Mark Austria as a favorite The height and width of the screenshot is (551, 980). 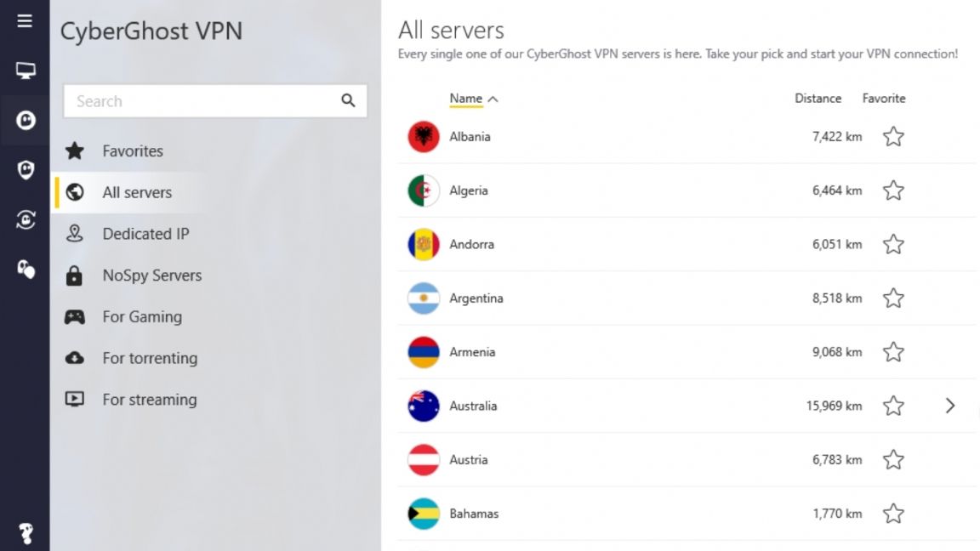point(893,460)
